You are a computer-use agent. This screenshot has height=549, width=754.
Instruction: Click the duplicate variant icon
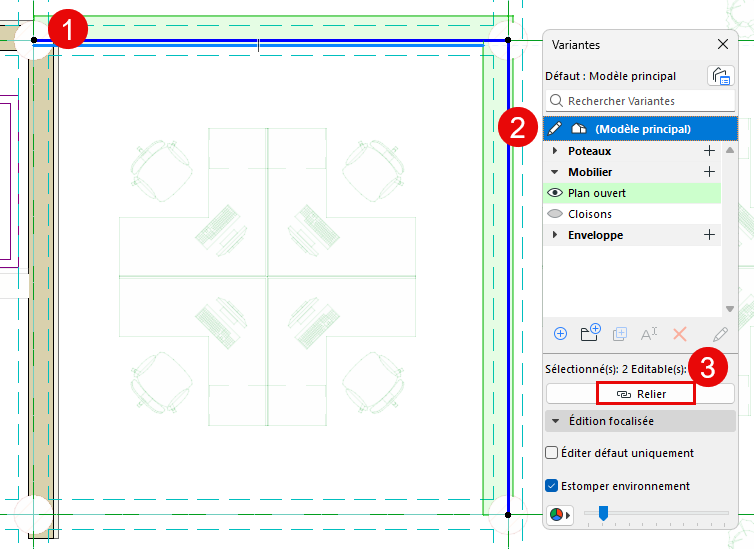click(x=620, y=334)
